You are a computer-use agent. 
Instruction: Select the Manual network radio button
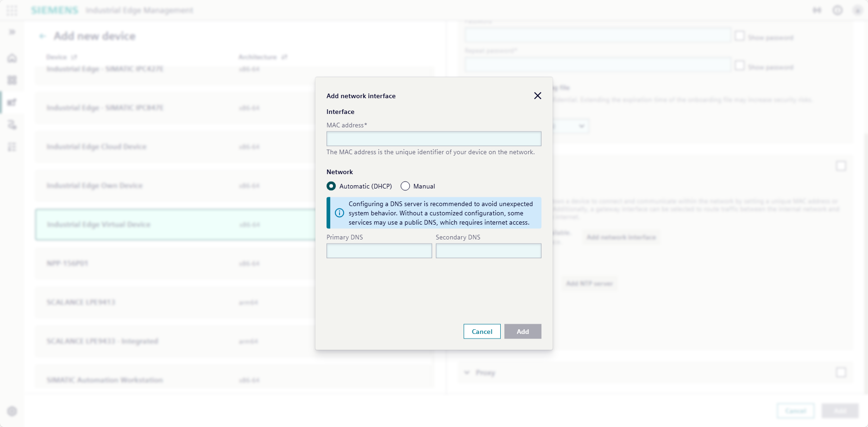[405, 186]
